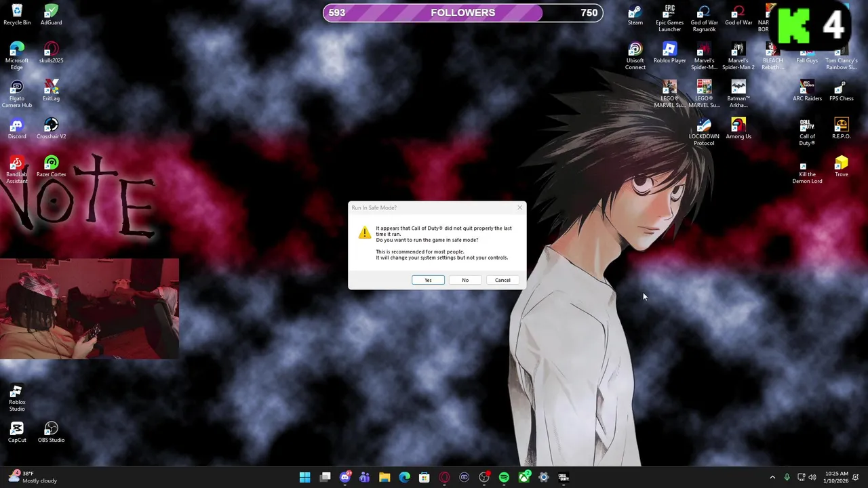Viewport: 868px width, 488px height.
Task: Click Cancel in the safe mode dialog
Action: 502,280
